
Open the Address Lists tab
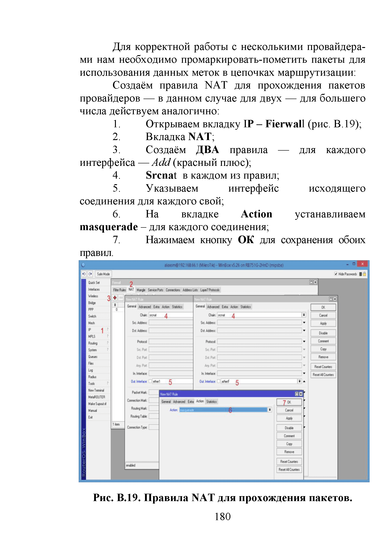[x=190, y=290]
